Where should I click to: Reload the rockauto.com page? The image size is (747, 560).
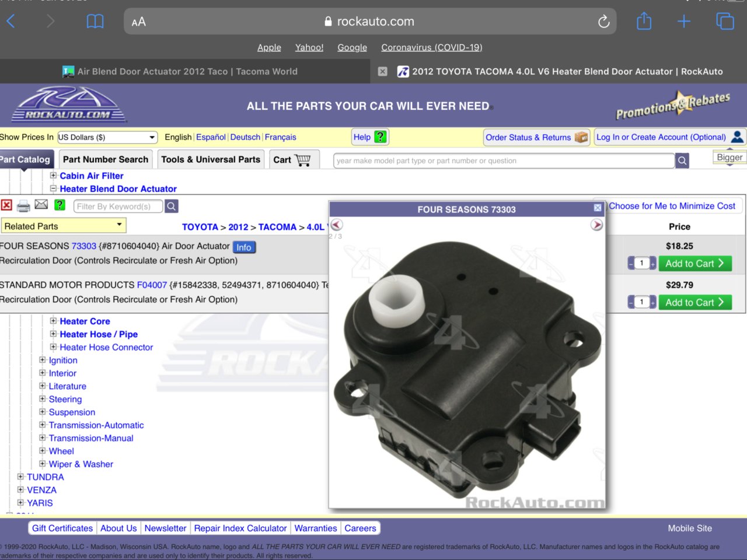coord(604,22)
